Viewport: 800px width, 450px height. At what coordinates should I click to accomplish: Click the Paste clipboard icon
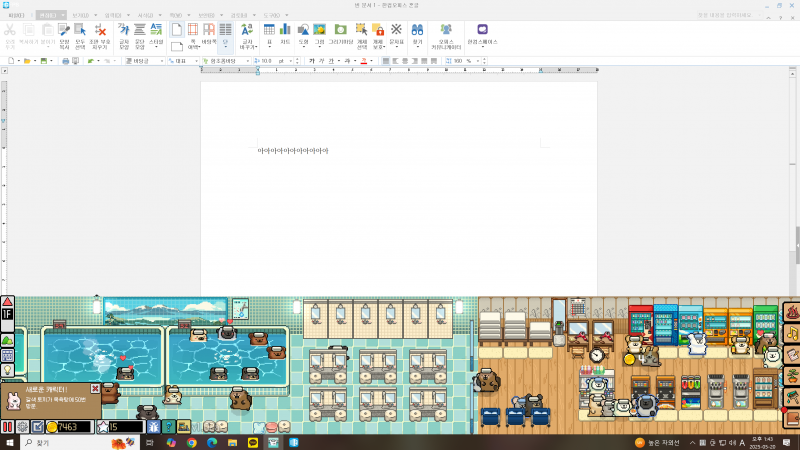point(47,30)
